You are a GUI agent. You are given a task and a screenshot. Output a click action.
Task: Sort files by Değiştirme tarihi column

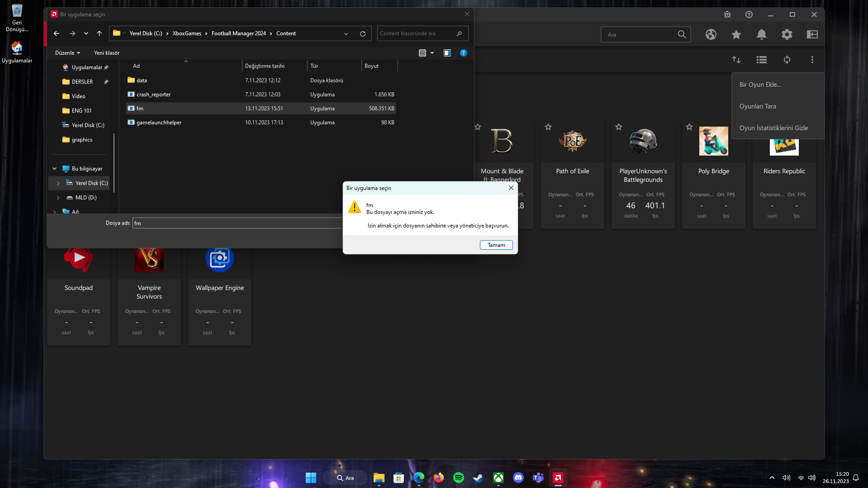(275, 66)
